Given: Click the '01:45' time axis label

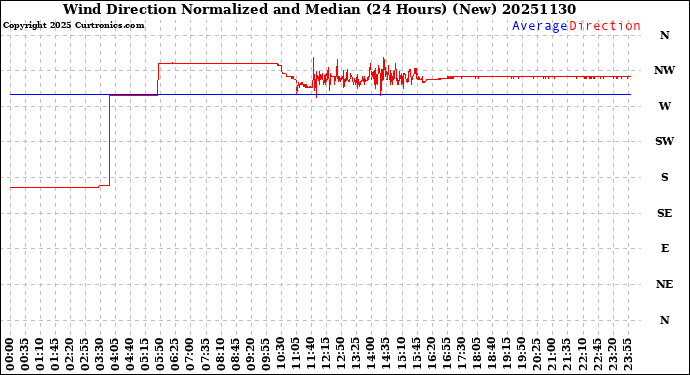Looking at the screenshot, I should pyautogui.click(x=55, y=355).
